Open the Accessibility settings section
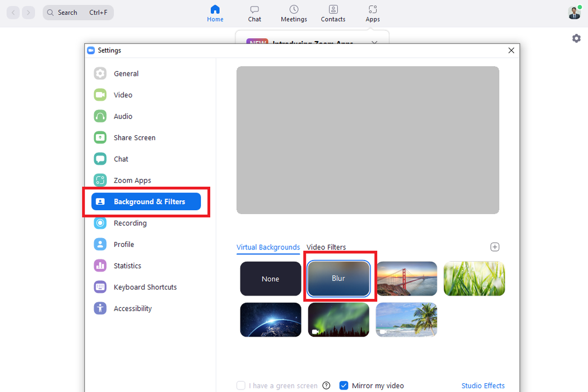The height and width of the screenshot is (392, 588). (132, 308)
